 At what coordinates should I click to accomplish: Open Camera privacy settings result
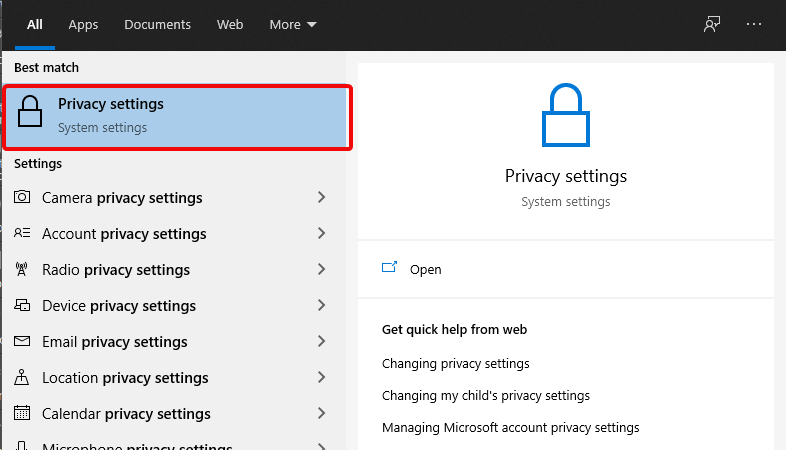click(x=122, y=198)
